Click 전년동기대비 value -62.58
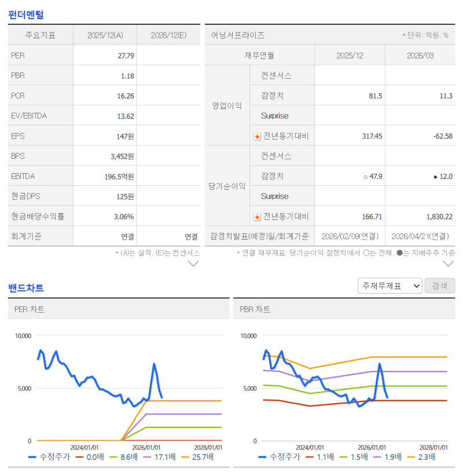The height and width of the screenshot is (476, 463). click(443, 136)
